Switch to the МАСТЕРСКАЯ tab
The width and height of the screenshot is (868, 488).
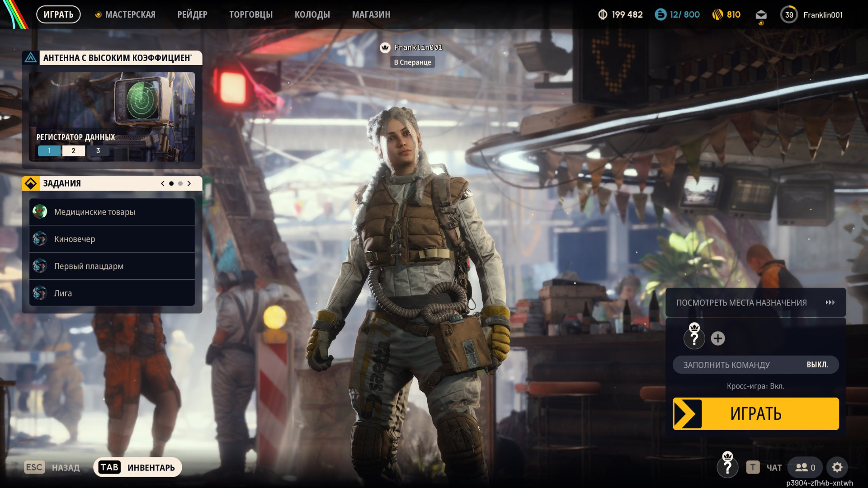(130, 14)
